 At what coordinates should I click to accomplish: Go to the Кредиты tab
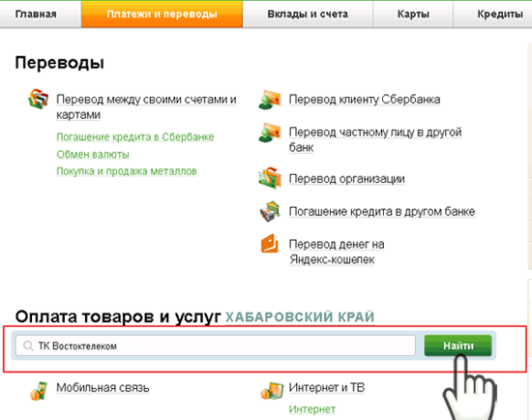(500, 15)
